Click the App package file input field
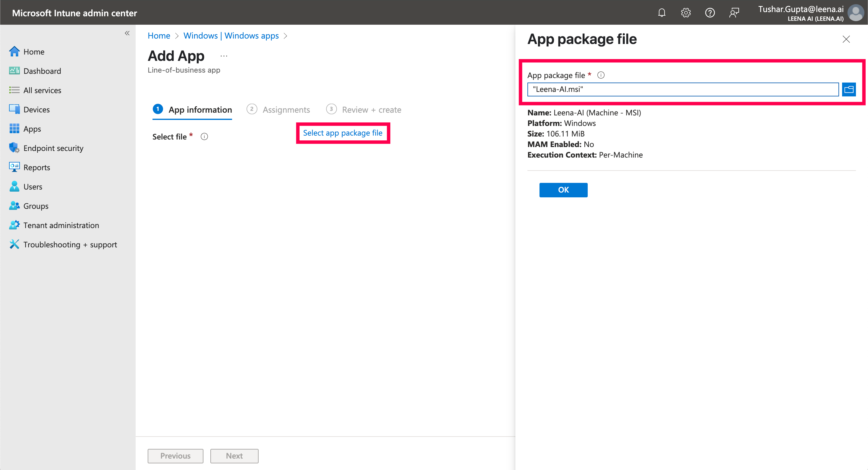The height and width of the screenshot is (470, 868). tap(682, 89)
